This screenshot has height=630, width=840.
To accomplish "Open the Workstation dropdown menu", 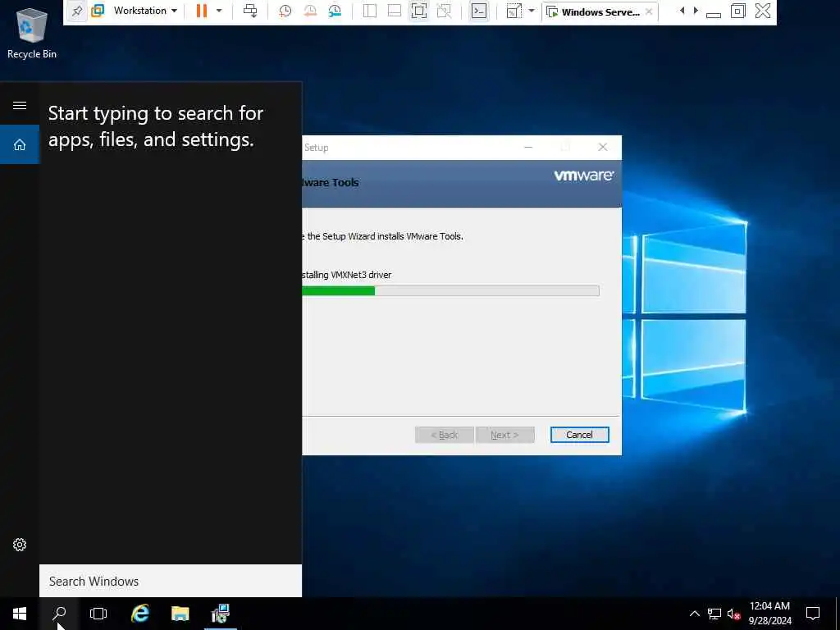I will point(145,11).
